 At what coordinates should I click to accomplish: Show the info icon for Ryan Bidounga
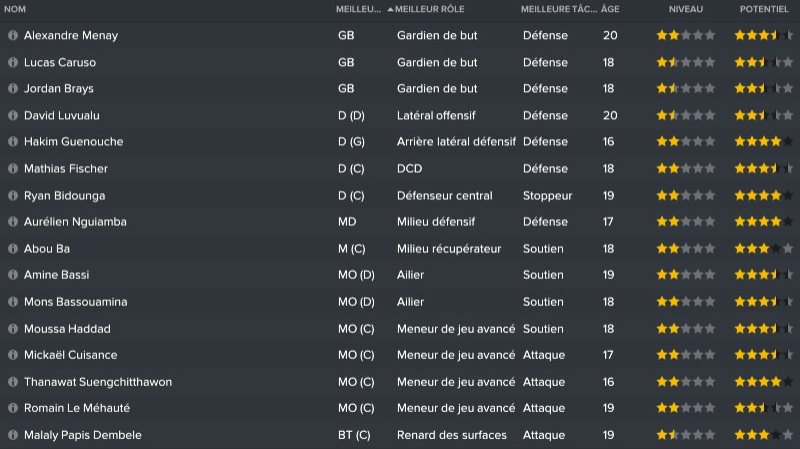[13, 195]
